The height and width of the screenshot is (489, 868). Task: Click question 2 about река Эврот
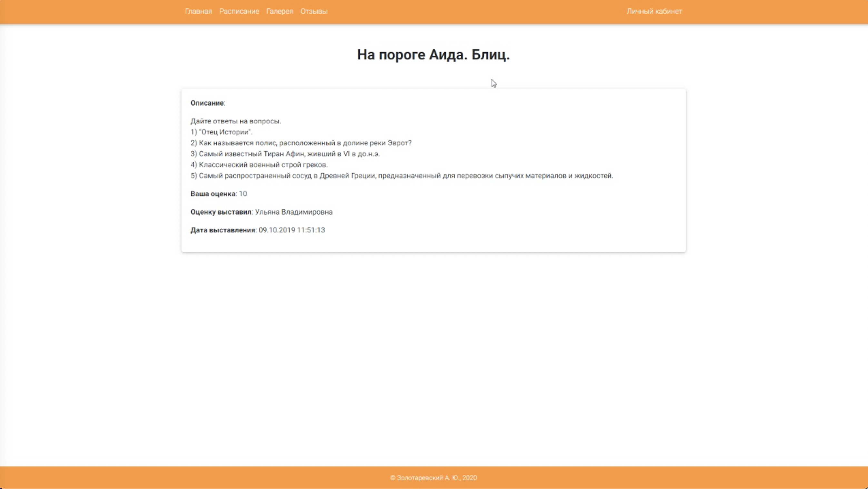point(301,143)
